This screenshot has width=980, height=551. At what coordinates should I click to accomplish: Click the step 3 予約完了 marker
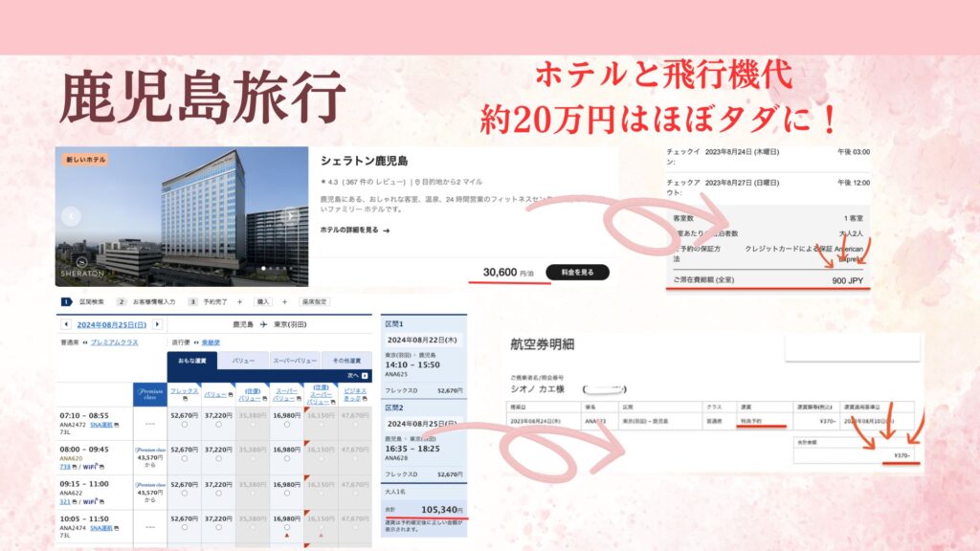[192, 301]
